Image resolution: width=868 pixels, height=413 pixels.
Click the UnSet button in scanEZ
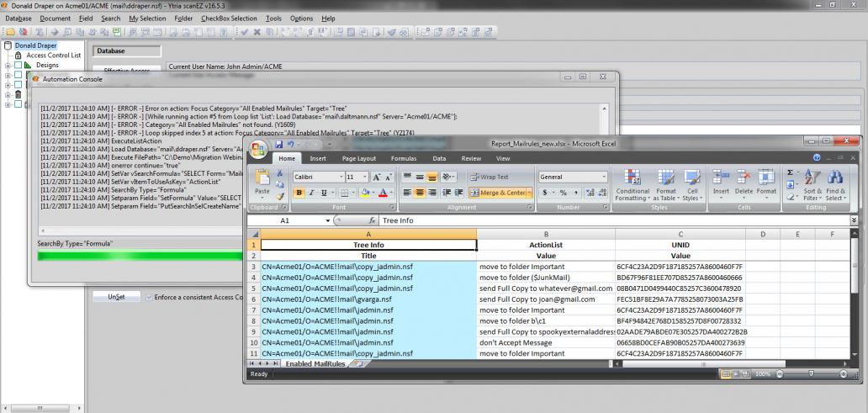coord(117,297)
